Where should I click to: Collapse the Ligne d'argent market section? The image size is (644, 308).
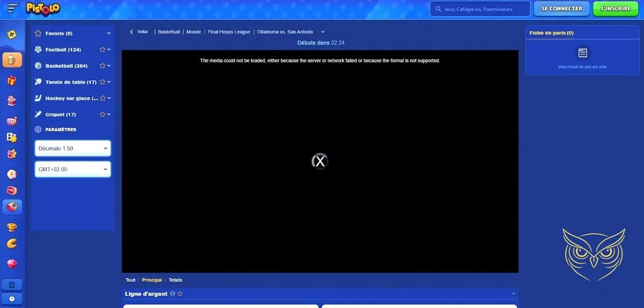[513, 293]
